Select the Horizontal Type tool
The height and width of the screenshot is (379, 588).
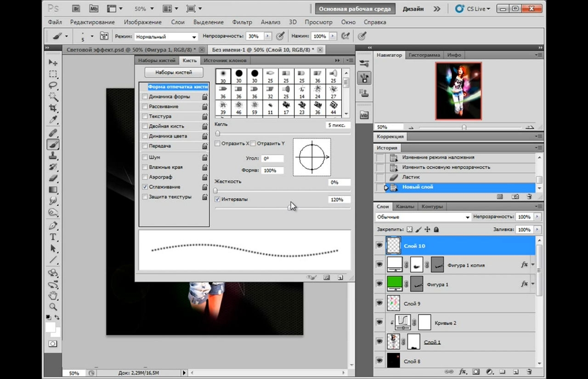pyautogui.click(x=53, y=237)
